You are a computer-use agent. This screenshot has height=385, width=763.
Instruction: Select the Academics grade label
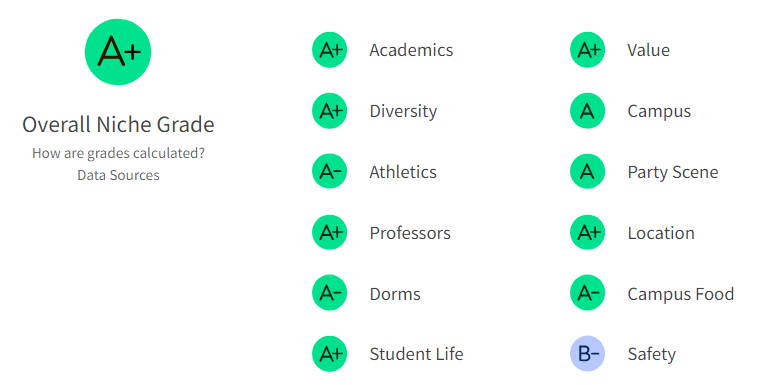pos(411,50)
